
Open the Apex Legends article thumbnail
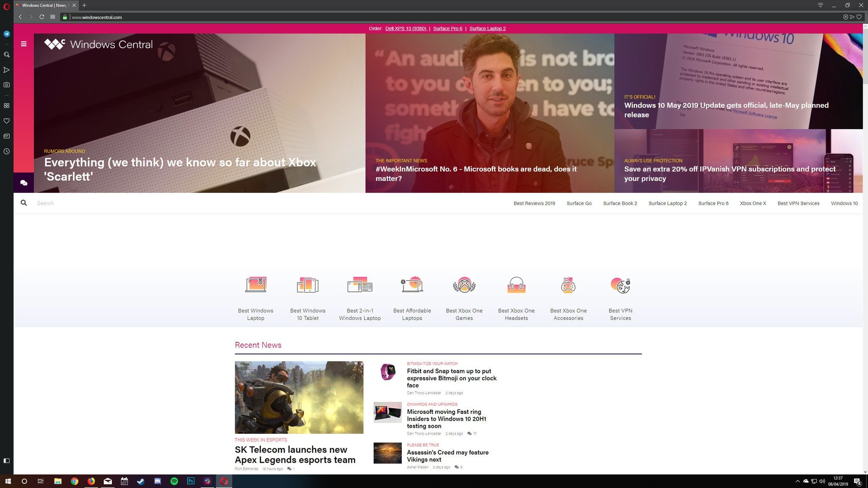(299, 397)
